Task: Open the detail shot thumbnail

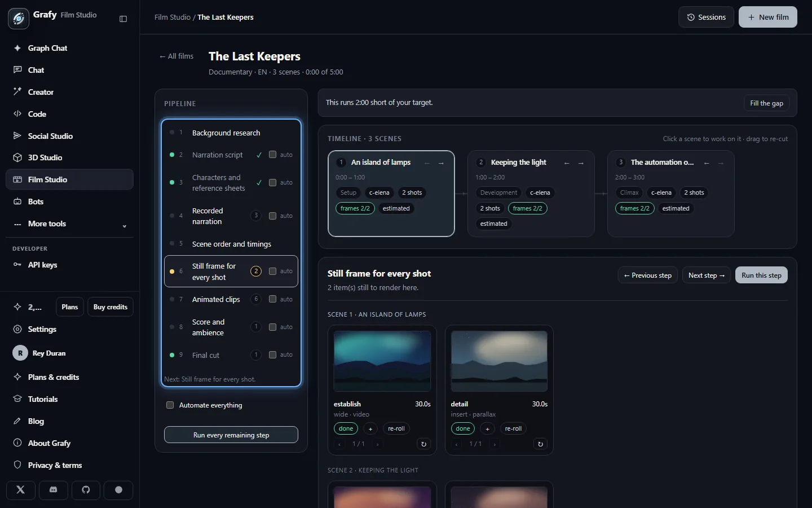Action: point(499,361)
